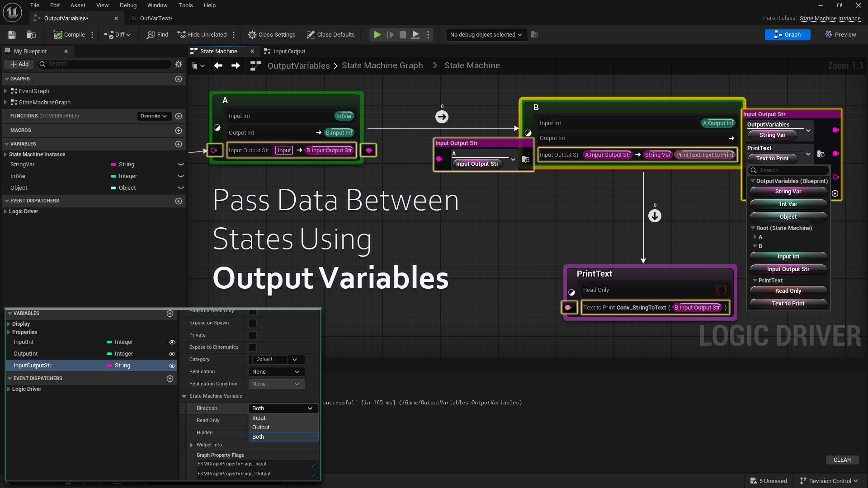Open the File menu
The image size is (868, 488).
34,5
